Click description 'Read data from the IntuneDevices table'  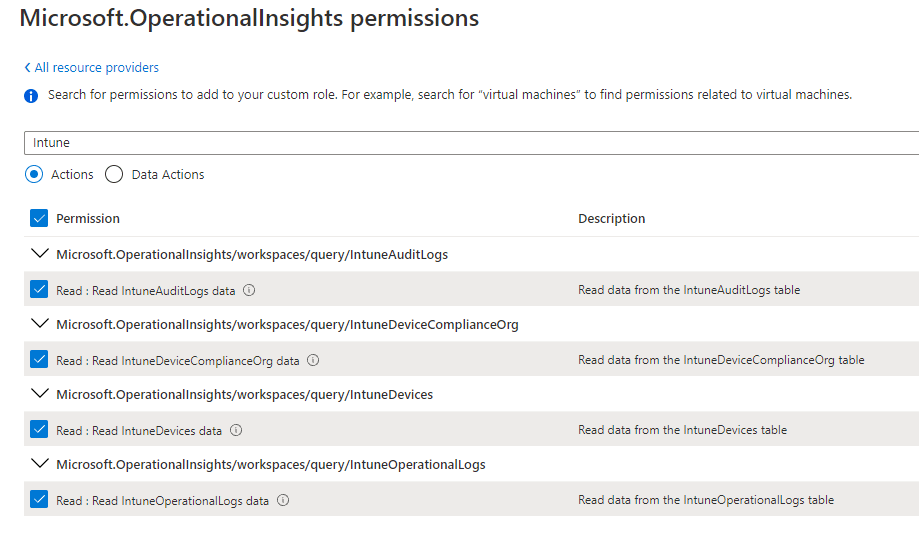pyautogui.click(x=682, y=430)
